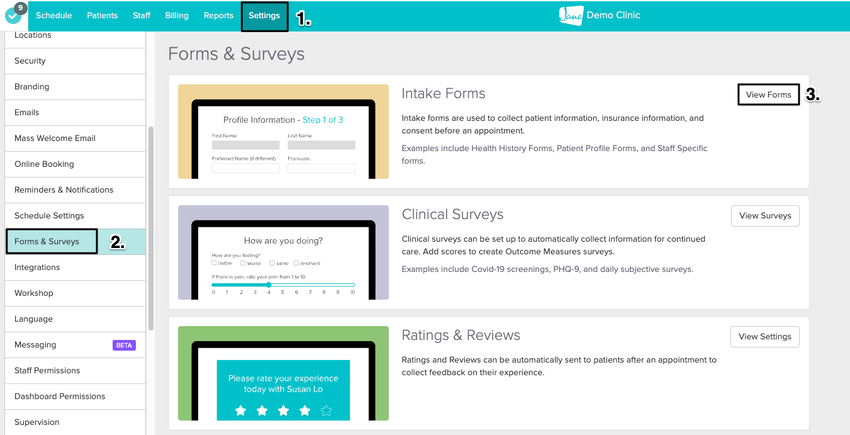This screenshot has height=435, width=850.
Task: Click the Intake Forms preview thumbnail
Action: point(283,132)
